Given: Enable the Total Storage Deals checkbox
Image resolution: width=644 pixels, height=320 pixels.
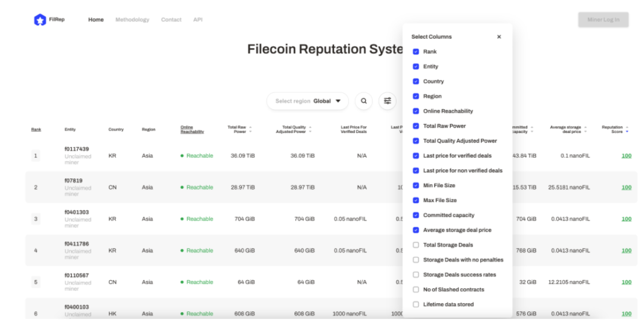Looking at the screenshot, I should tap(416, 245).
